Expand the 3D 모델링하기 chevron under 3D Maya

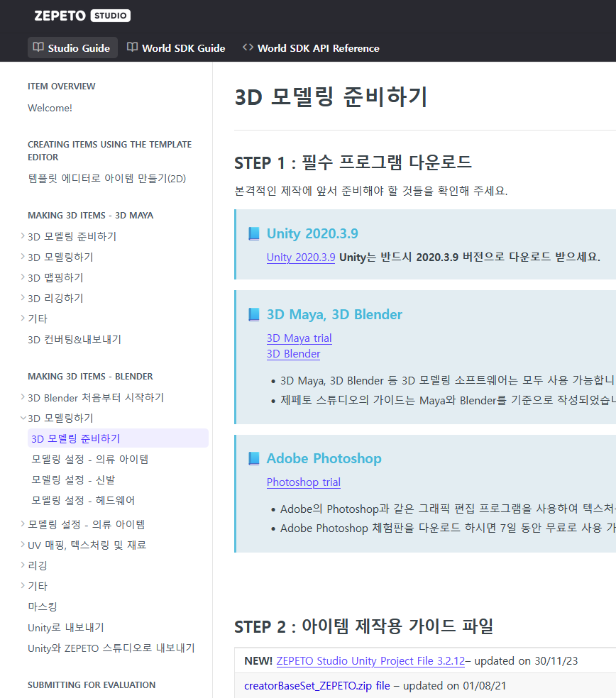tap(23, 256)
